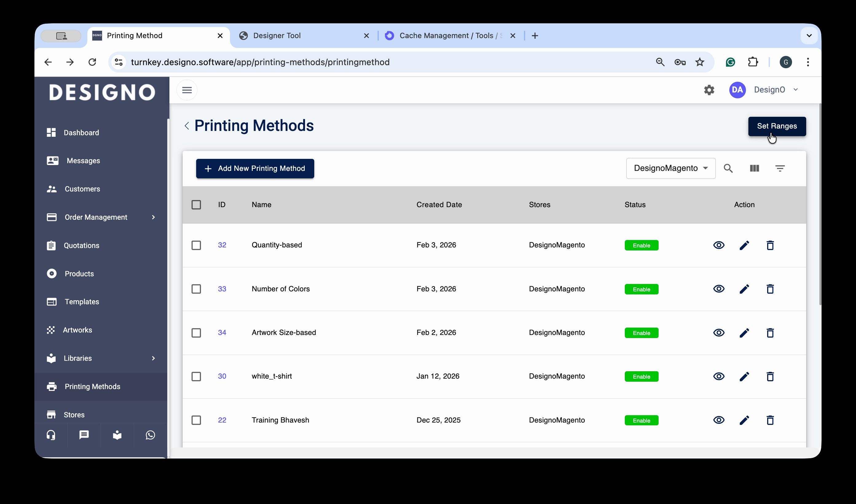Open the DesignoMagento store dropdown

click(671, 168)
